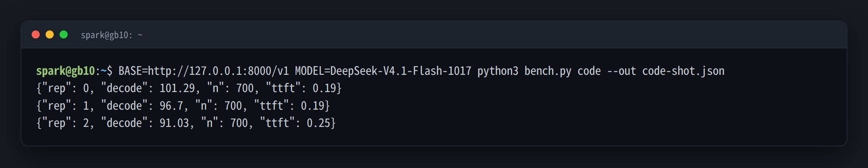Click the bench.py script name
Screen dimensions: 868x168
click(548, 71)
